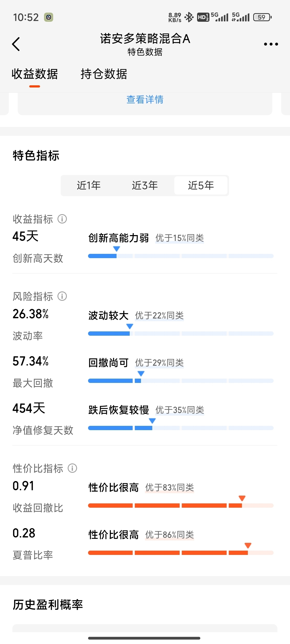Tap info icon next to 性价比指标

click(72, 468)
